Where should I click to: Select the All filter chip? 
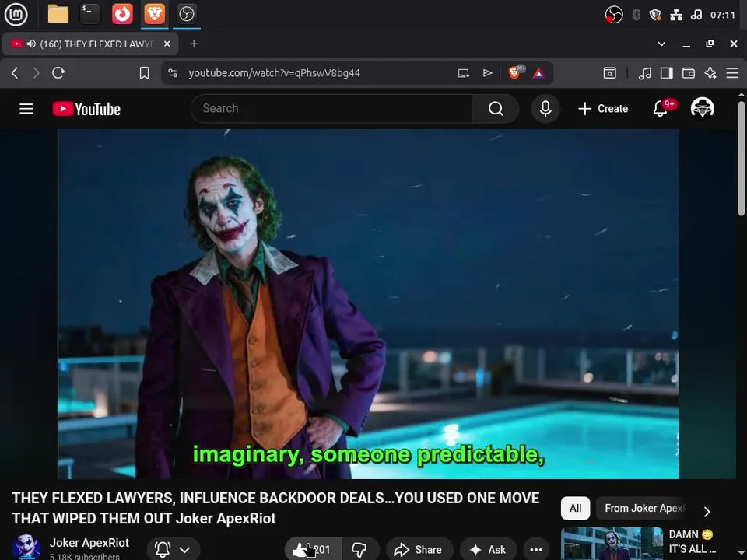click(576, 508)
